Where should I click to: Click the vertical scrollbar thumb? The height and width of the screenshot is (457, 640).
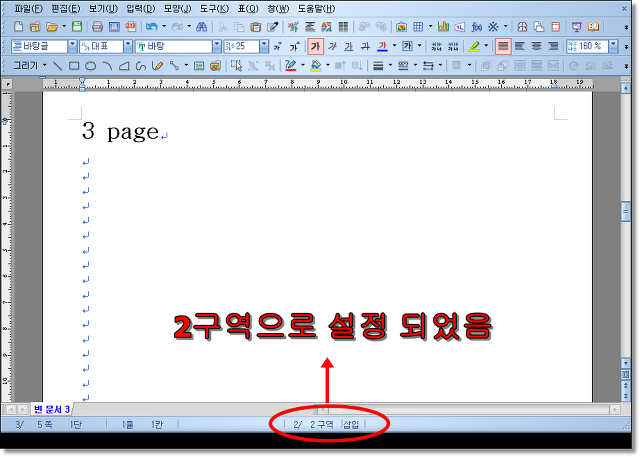[625, 211]
